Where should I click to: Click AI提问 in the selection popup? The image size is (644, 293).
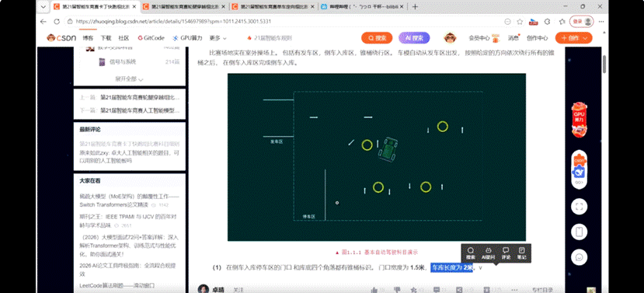click(x=489, y=253)
